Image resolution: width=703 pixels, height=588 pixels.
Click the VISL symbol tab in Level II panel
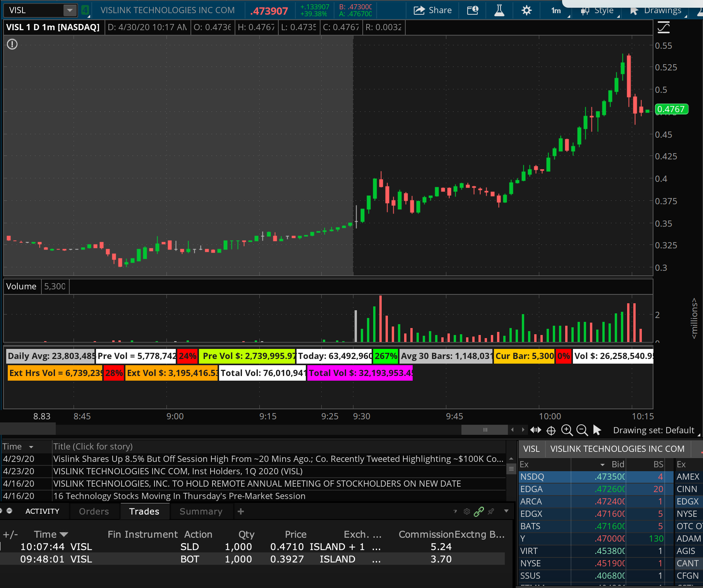pyautogui.click(x=532, y=449)
